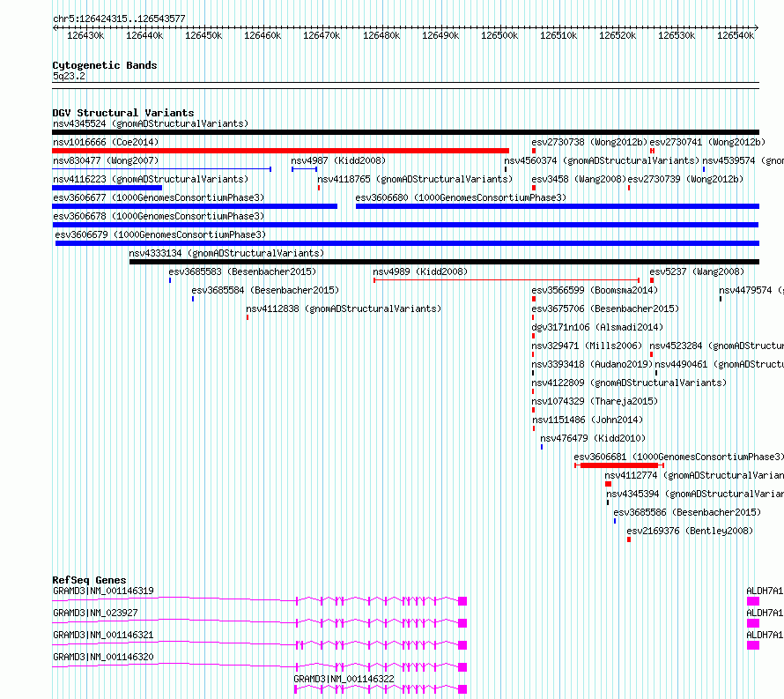The width and height of the screenshot is (784, 699).
Task: Click label nsv4345394 gnomAD variant
Action: tap(695, 494)
